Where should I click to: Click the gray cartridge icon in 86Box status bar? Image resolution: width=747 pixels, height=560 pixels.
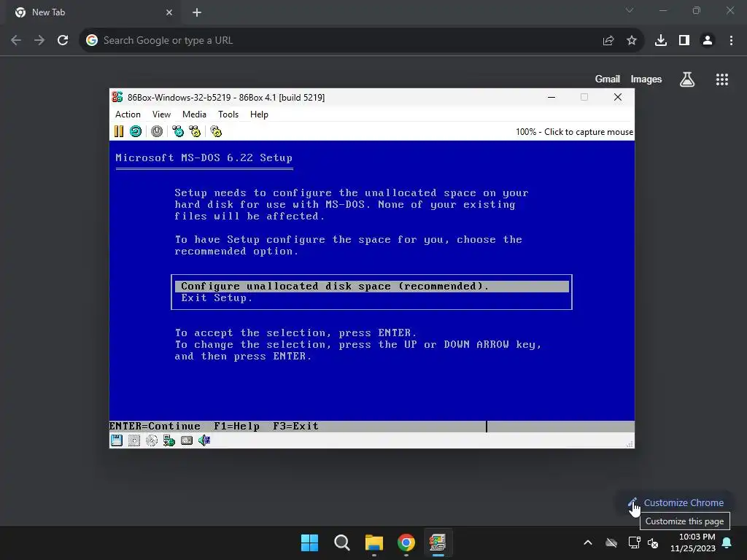187,440
